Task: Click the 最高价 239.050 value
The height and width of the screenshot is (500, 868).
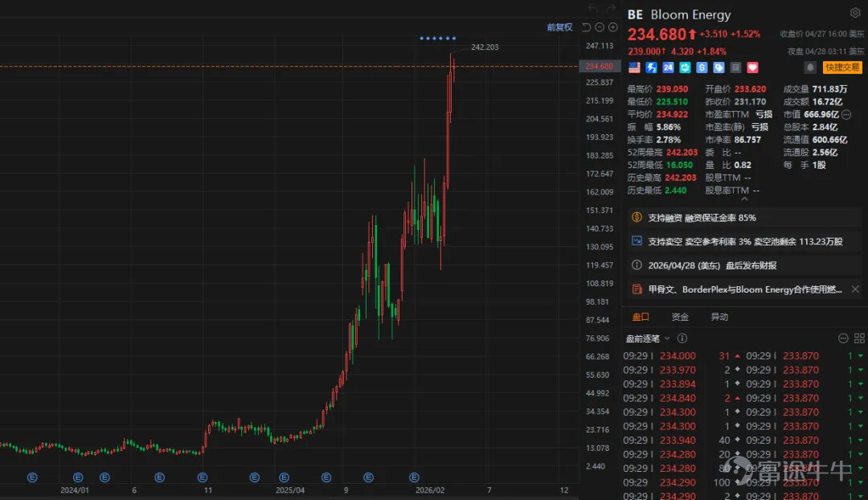Action: point(672,89)
